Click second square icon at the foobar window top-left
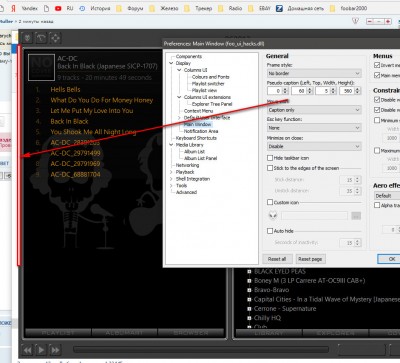The image size is (400, 363). [x=41, y=38]
